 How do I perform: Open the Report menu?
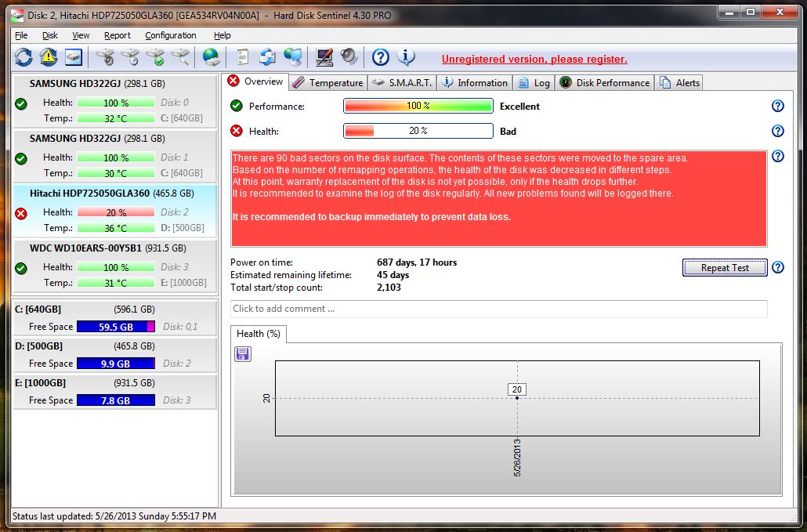[118, 35]
